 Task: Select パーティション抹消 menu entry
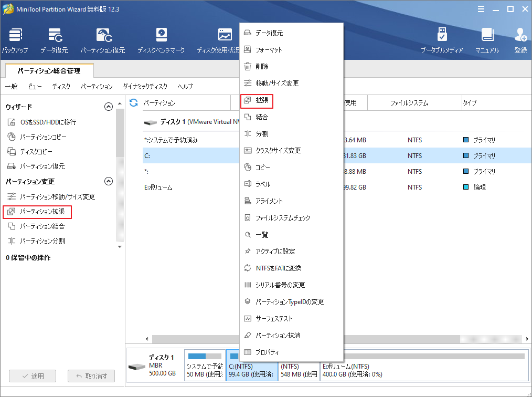coord(292,336)
